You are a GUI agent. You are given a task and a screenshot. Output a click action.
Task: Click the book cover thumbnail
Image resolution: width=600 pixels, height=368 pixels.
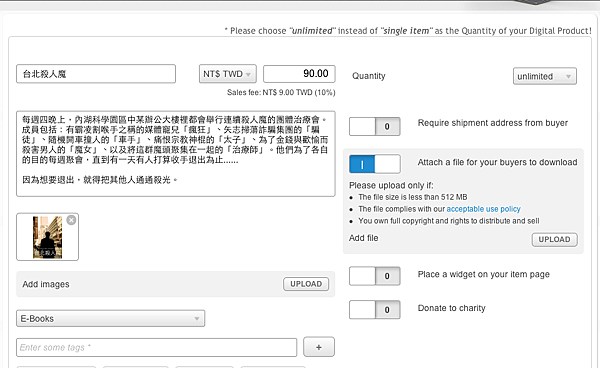47,237
